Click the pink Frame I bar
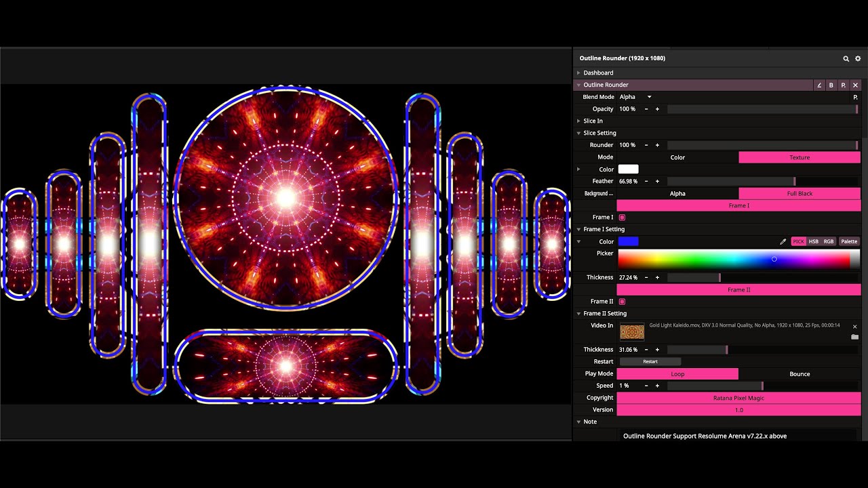 coord(738,205)
